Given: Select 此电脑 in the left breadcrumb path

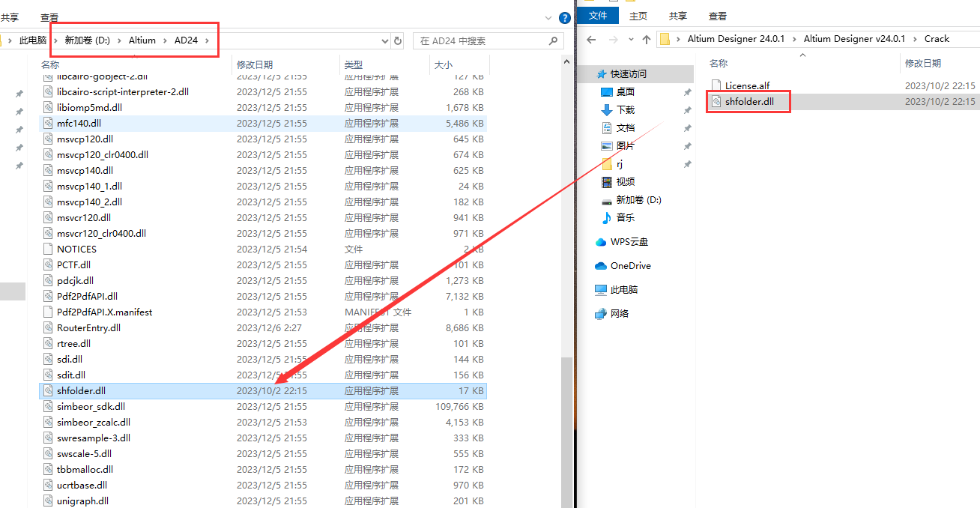Looking at the screenshot, I should 32,40.
